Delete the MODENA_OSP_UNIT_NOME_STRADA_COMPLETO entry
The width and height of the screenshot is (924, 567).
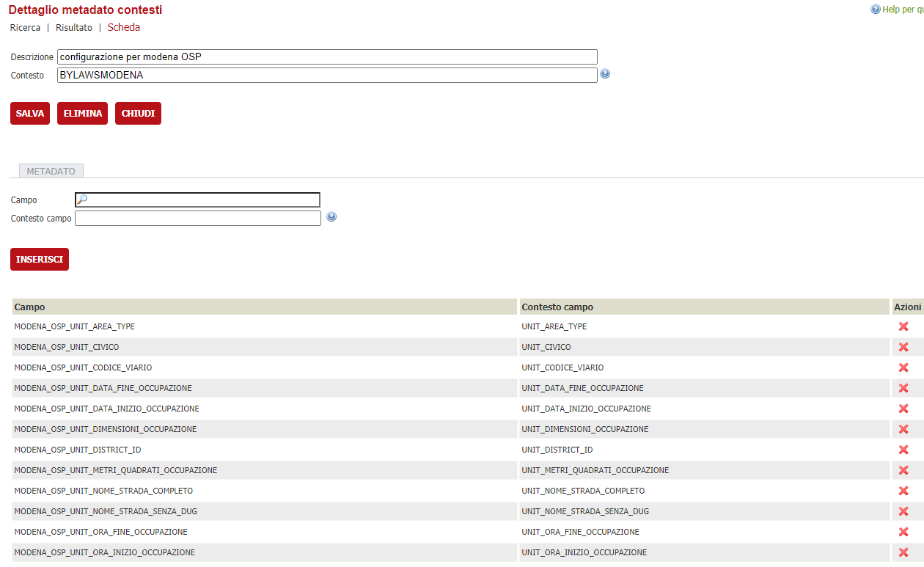(903, 491)
